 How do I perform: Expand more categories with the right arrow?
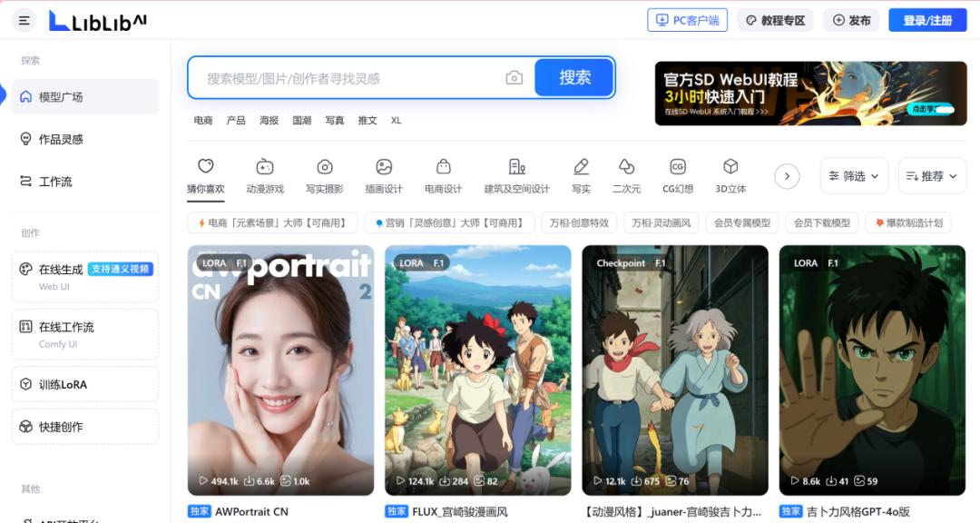[786, 176]
